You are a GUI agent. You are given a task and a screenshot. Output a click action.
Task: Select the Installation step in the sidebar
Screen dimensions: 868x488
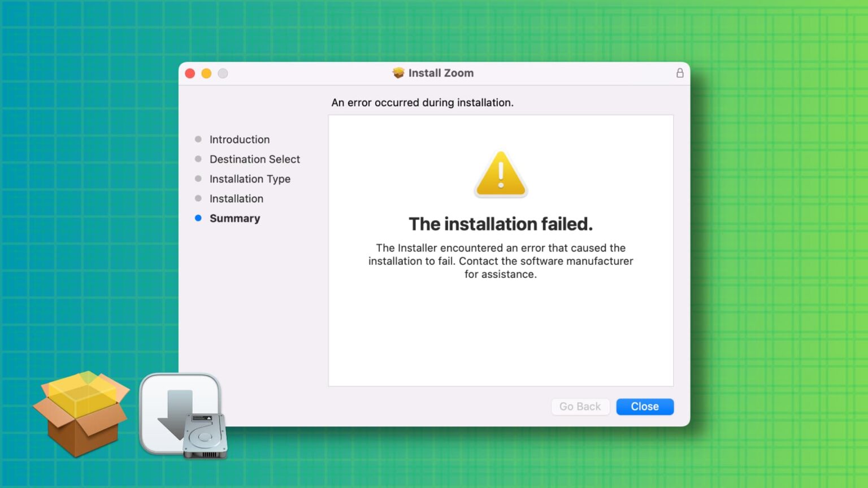point(236,198)
